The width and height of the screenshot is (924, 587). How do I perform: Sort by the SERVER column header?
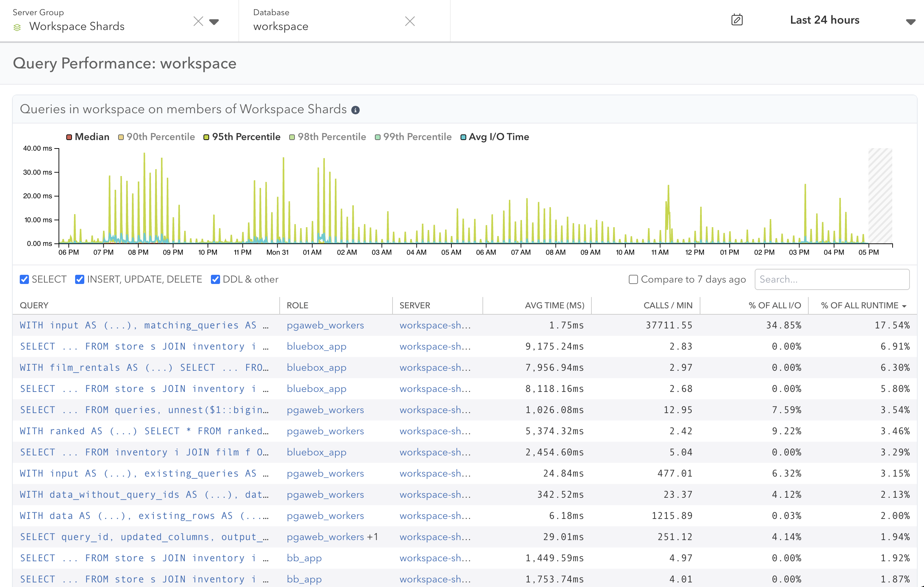coord(415,305)
